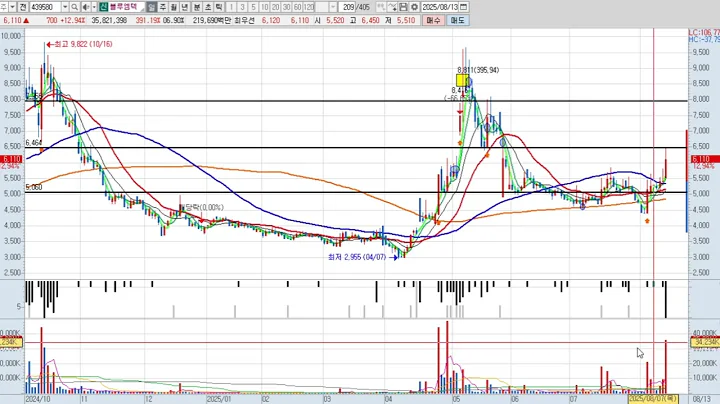Select the 10 interval button
The image size is (720, 404).
click(x=264, y=7)
